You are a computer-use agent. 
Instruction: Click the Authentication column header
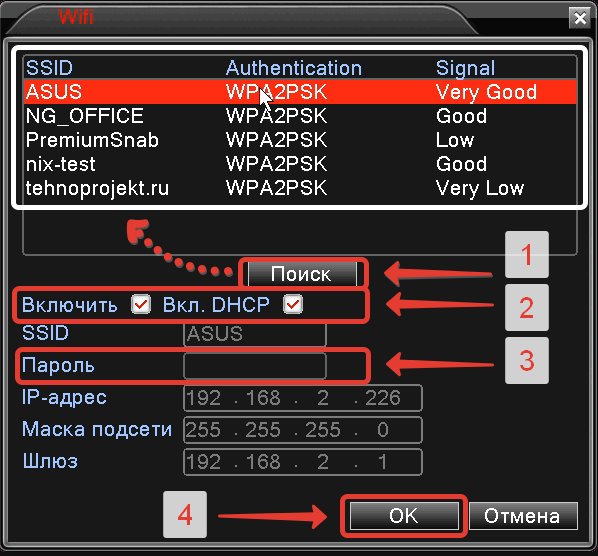[x=294, y=68]
